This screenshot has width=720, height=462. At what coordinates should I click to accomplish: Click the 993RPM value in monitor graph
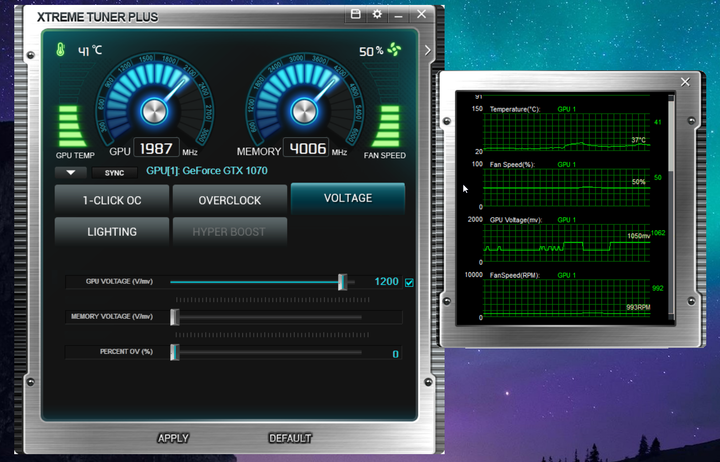point(638,307)
